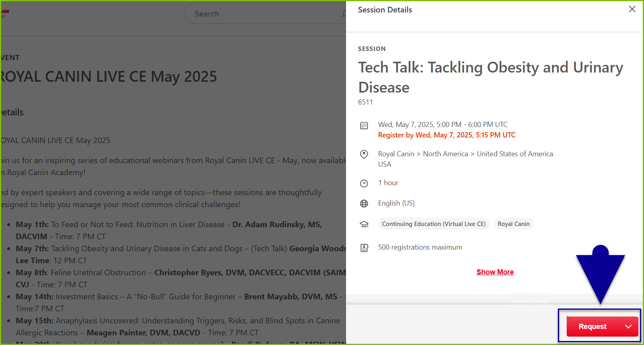The width and height of the screenshot is (644, 345).
Task: Click session number 6511
Action: 365,102
